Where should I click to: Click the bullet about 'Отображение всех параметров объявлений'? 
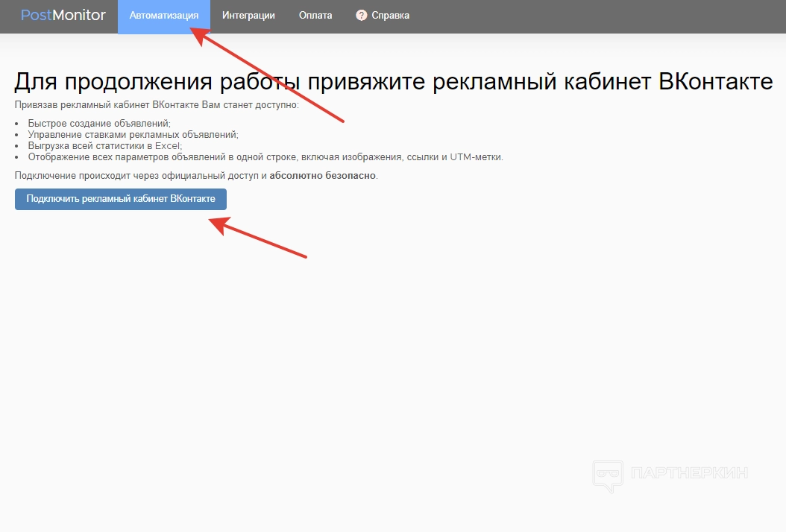click(224, 157)
